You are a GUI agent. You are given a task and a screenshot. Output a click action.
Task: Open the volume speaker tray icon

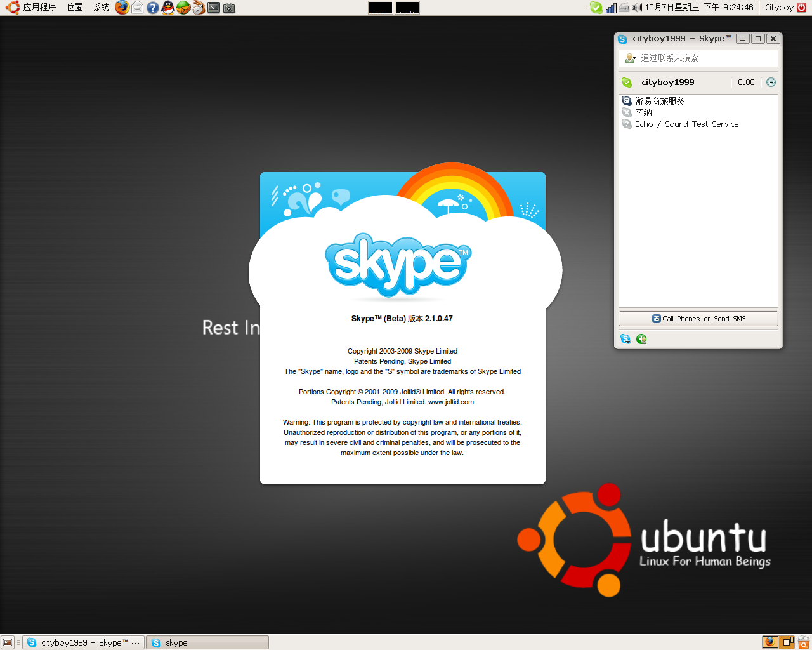click(x=637, y=8)
